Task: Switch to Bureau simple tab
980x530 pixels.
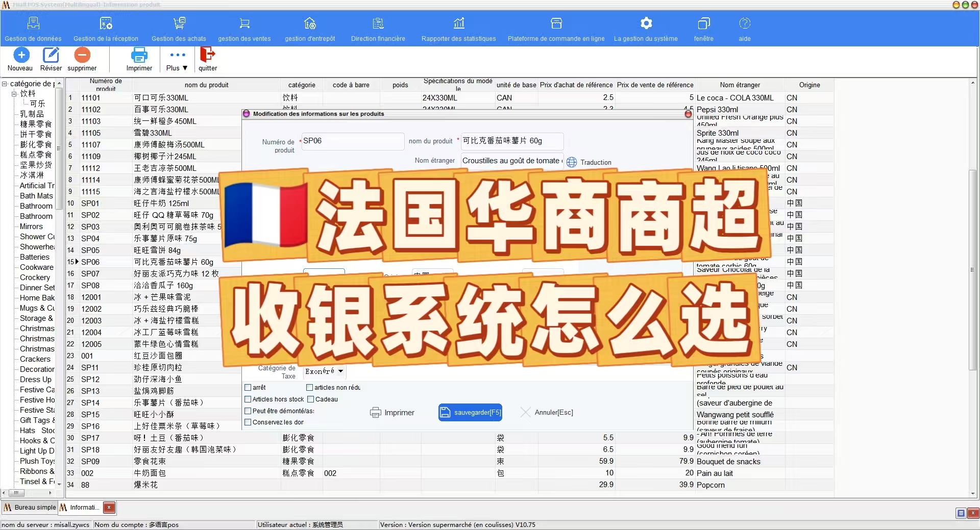Action: click(x=30, y=507)
